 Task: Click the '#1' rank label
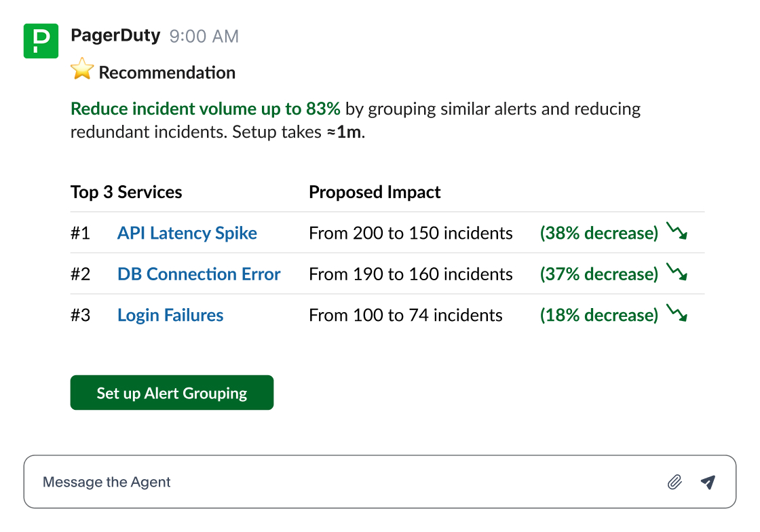pyautogui.click(x=81, y=233)
